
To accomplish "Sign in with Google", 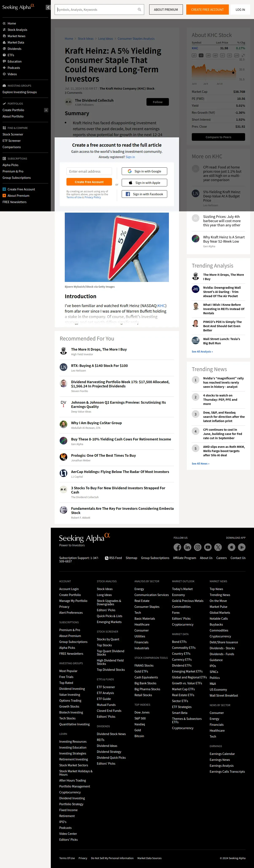I will tap(144, 171).
